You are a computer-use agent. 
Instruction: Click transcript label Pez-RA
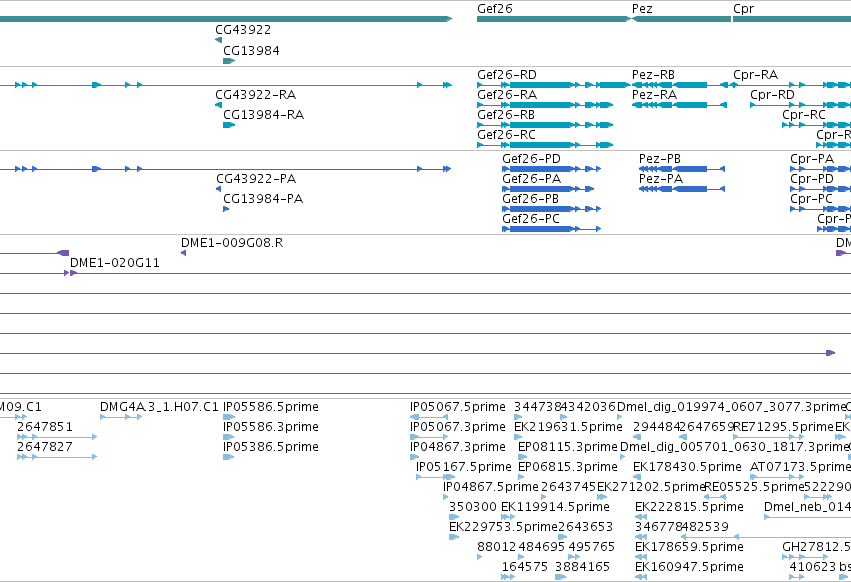(655, 95)
